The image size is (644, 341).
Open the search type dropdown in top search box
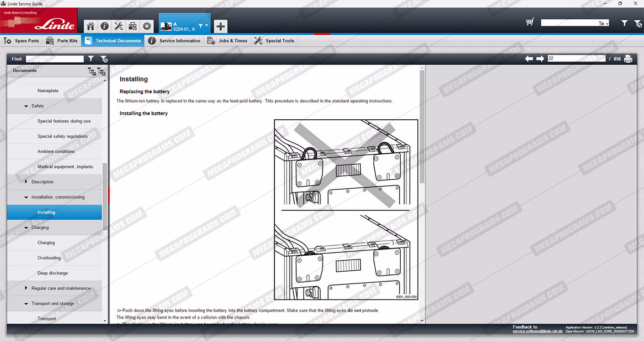[603, 23]
